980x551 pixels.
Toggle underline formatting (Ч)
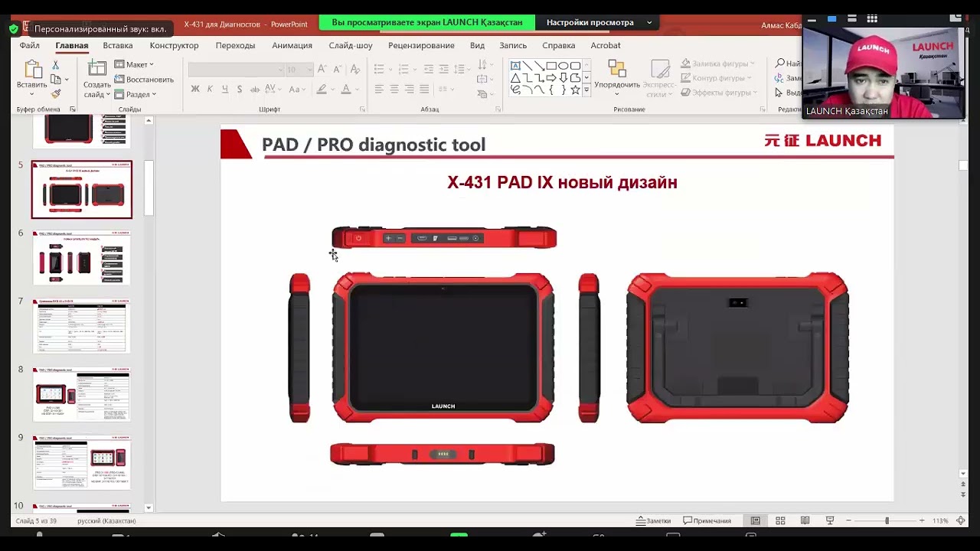point(225,90)
